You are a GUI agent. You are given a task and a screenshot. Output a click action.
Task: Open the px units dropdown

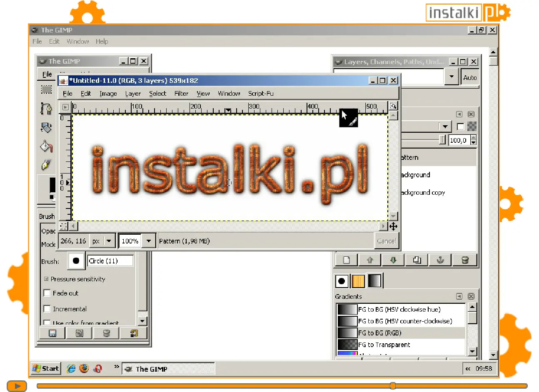102,241
